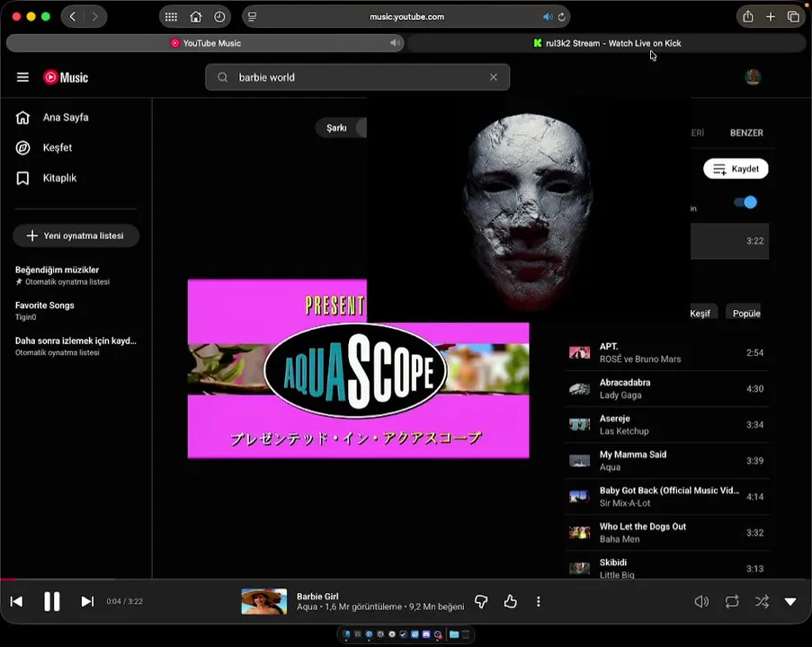Play My Mamma Said by Aqua

click(x=666, y=461)
